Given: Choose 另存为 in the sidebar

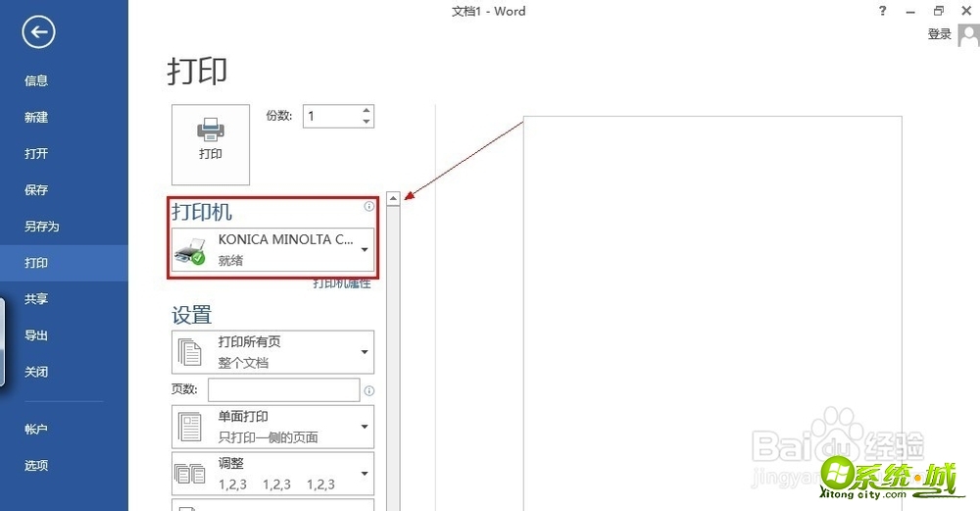Looking at the screenshot, I should 42,226.
